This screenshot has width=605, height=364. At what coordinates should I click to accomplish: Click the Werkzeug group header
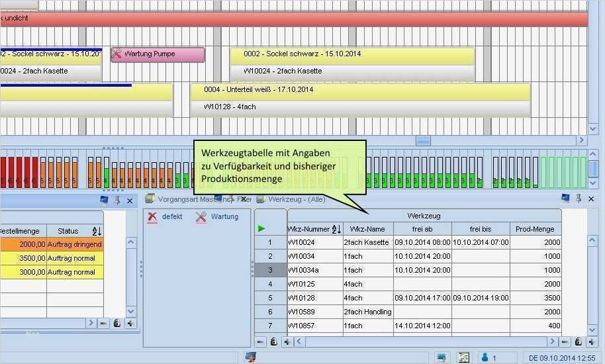424,216
